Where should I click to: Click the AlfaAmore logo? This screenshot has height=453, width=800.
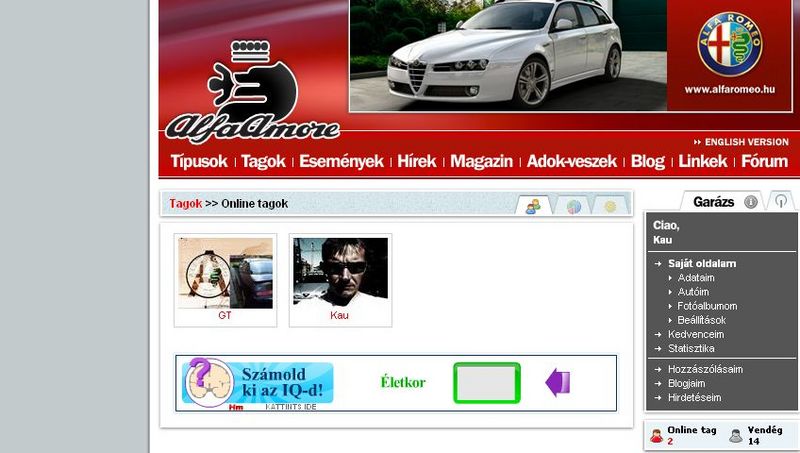pyautogui.click(x=253, y=92)
